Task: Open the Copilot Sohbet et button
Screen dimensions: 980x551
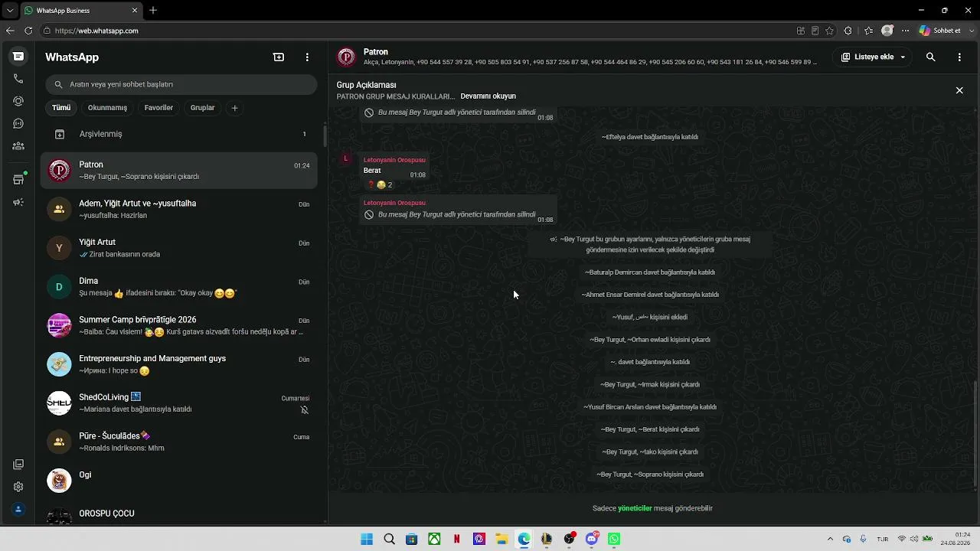Action: point(940,31)
